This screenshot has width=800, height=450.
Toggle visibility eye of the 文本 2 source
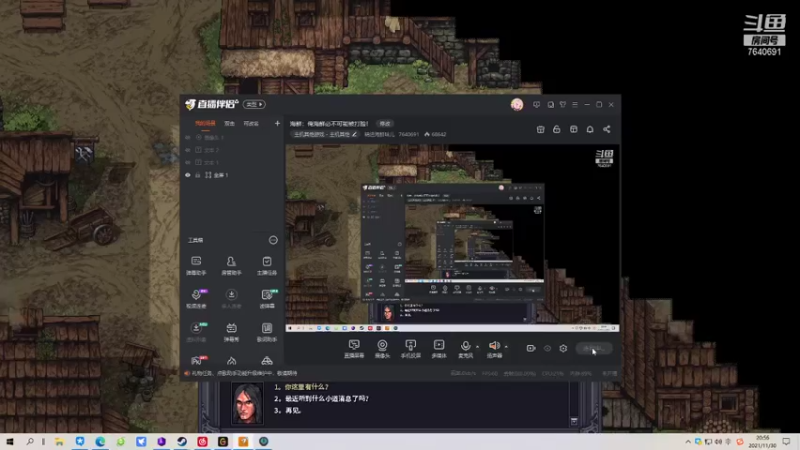tap(188, 150)
